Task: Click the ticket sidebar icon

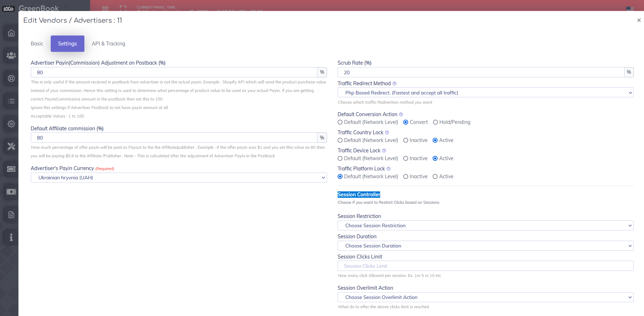Action: [11, 169]
